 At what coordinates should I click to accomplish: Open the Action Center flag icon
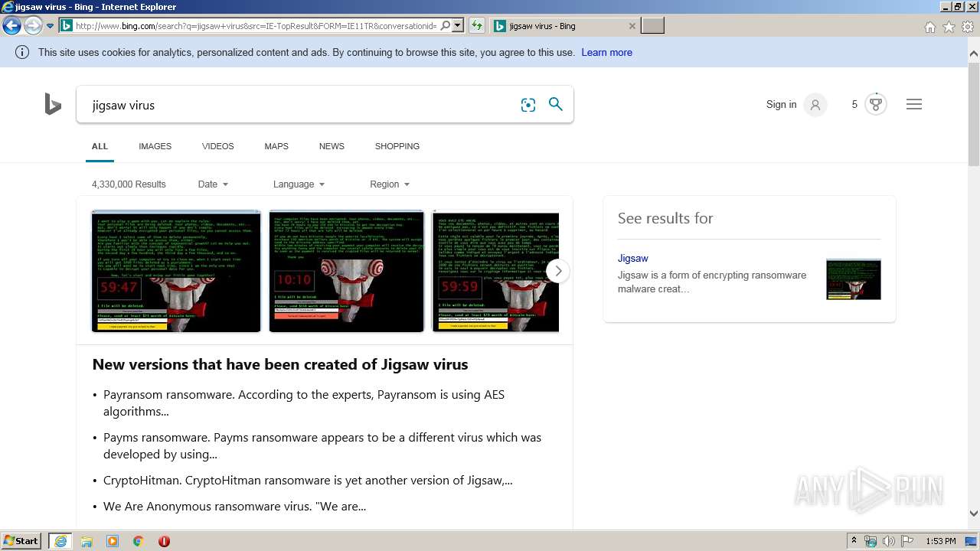tap(907, 541)
